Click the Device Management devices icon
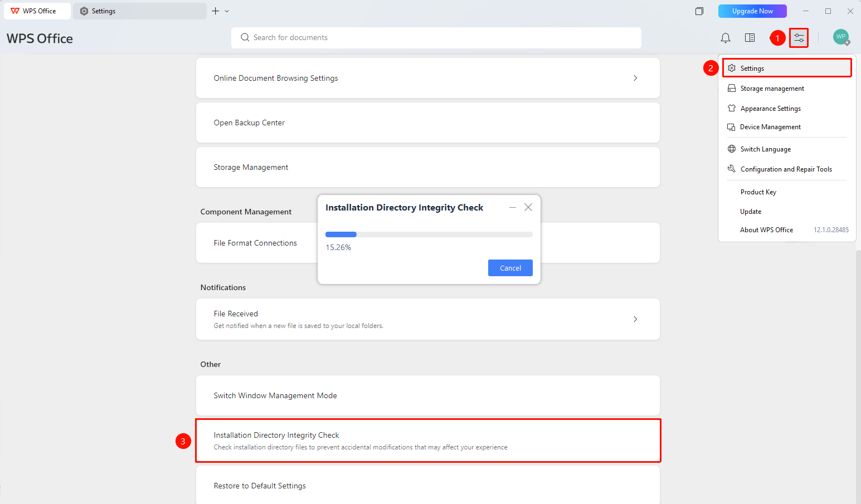 coord(731,127)
